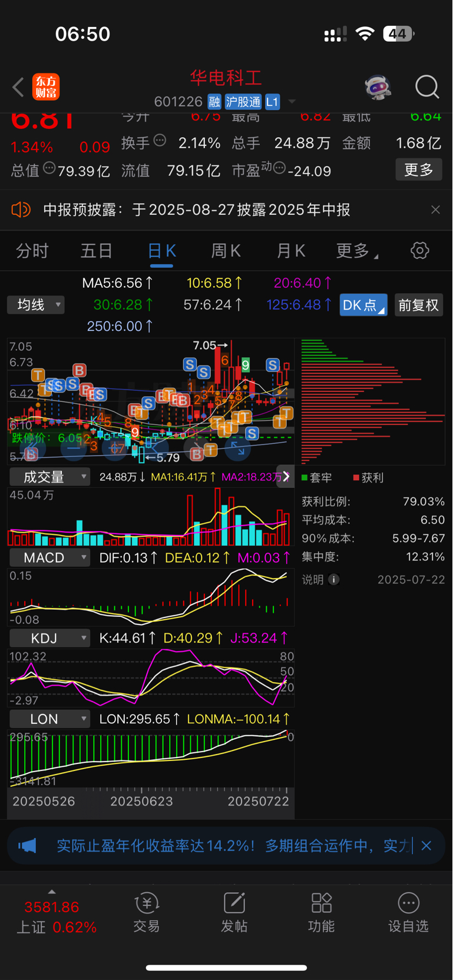Tap the info icon beside 换手
The height and width of the screenshot is (980, 453).
(160, 141)
